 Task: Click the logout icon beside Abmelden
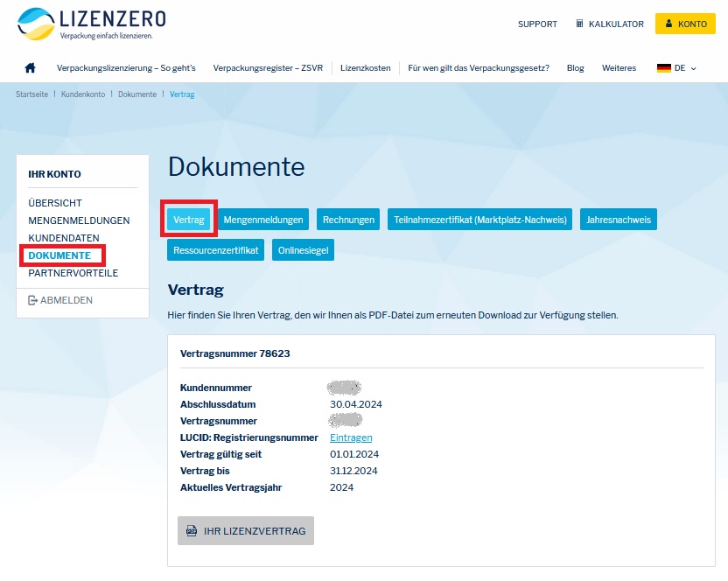(x=32, y=300)
